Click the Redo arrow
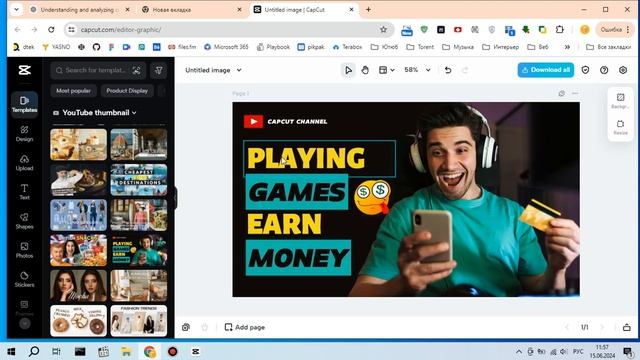This screenshot has height=360, width=640. pos(464,70)
